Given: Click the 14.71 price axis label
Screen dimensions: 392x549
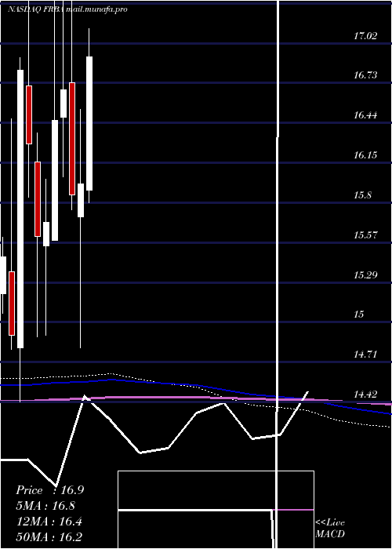Looking at the screenshot, I should pos(365,354).
